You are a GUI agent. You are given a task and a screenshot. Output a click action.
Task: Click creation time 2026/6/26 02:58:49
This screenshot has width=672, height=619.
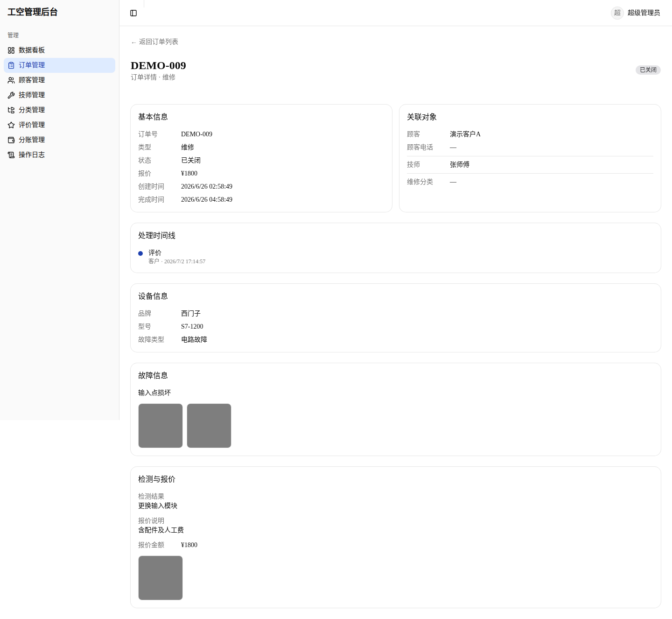coord(207,187)
